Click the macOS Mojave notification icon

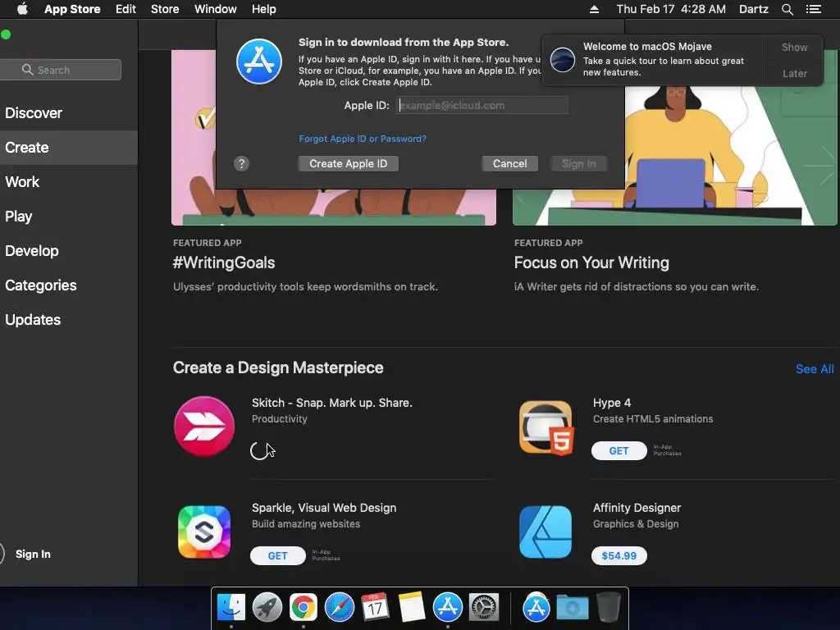(x=563, y=59)
